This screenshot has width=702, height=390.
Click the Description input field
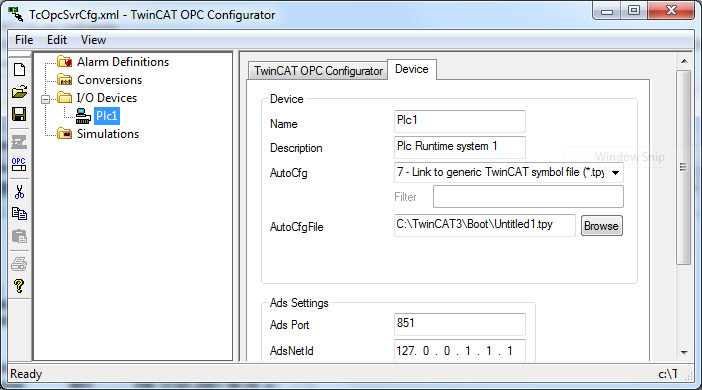tap(459, 147)
